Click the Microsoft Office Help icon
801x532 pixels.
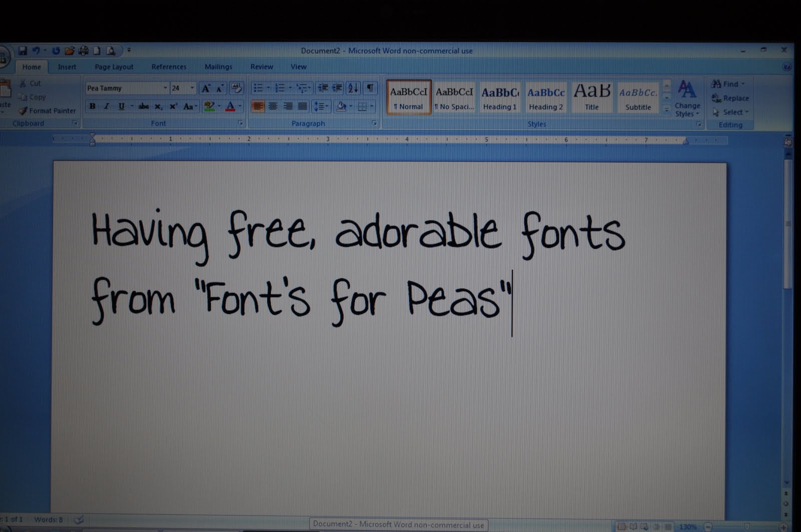coord(786,67)
